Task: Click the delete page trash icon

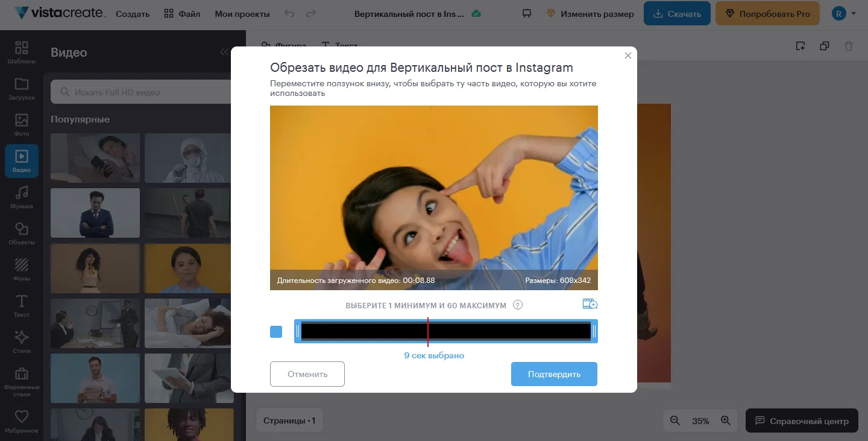Action: (x=849, y=45)
